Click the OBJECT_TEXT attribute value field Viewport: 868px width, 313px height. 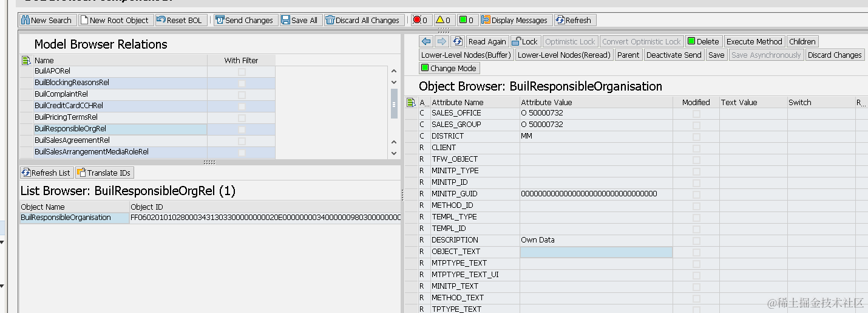(x=596, y=252)
